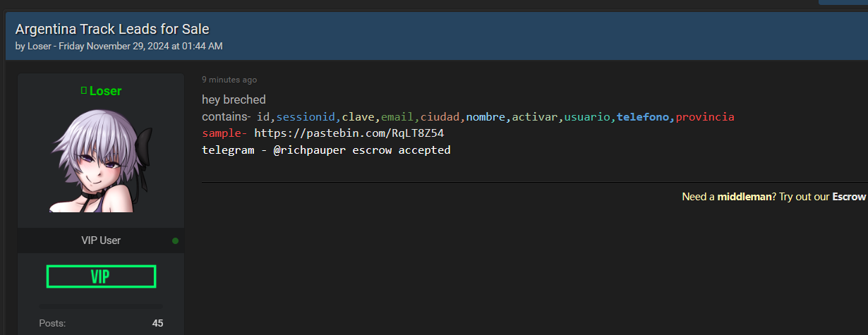The image size is (868, 335).
Task: Click the 9 minutes ago timestamp
Action: (229, 80)
